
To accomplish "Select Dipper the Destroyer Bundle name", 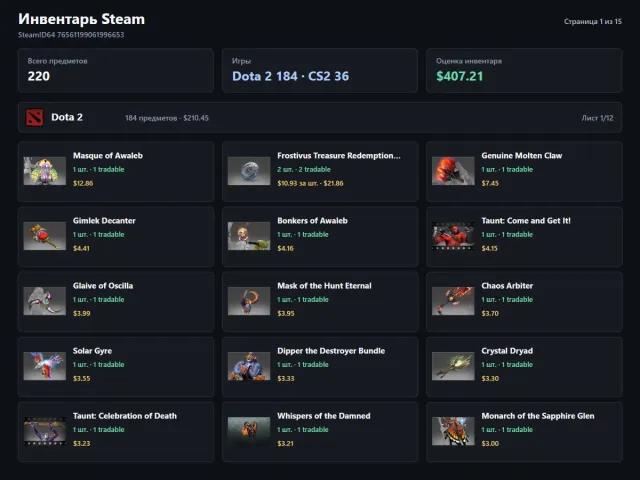I will (331, 351).
